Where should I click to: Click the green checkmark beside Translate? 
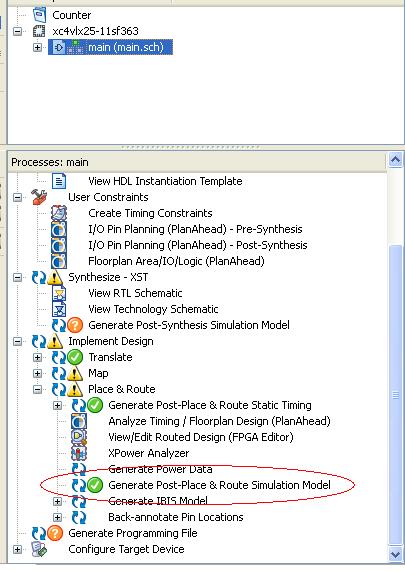[75, 357]
